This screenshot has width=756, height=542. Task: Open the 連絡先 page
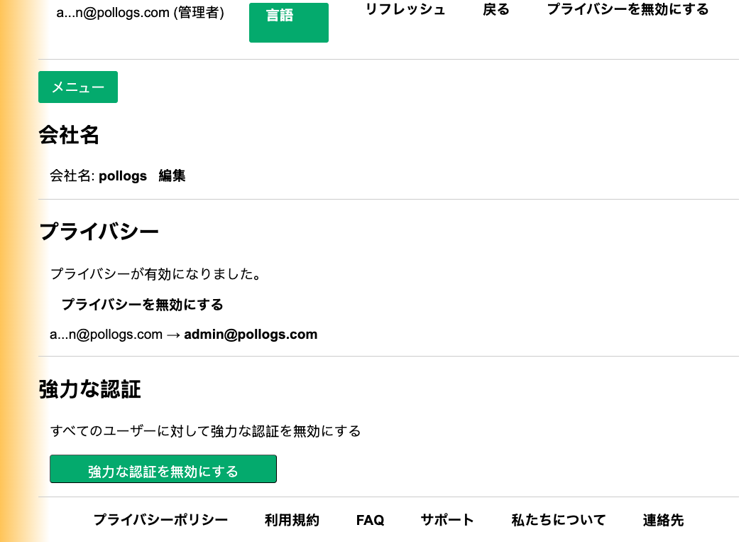pyautogui.click(x=662, y=520)
